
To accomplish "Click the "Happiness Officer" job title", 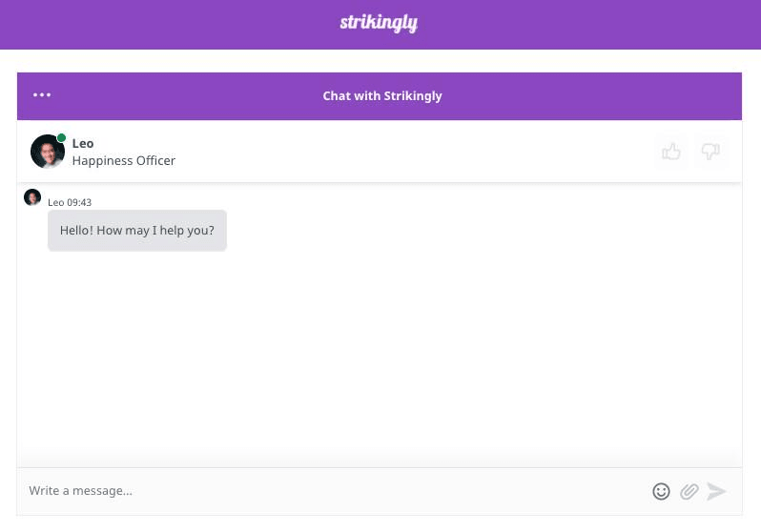I will pos(124,161).
